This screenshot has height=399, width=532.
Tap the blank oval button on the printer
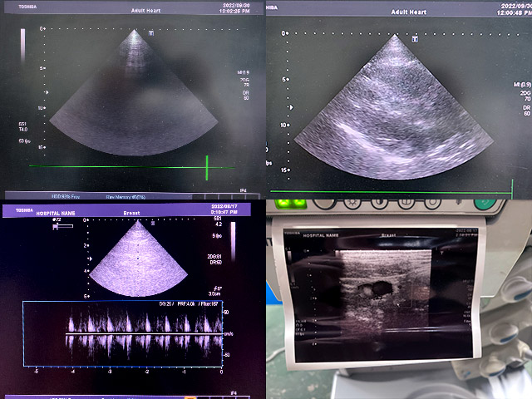pos(325,204)
